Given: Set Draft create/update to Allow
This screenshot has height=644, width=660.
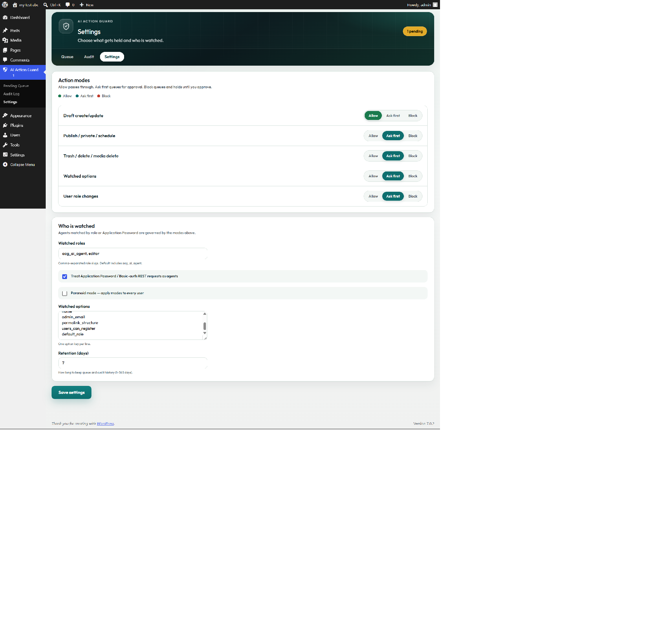Looking at the screenshot, I should (x=373, y=116).
